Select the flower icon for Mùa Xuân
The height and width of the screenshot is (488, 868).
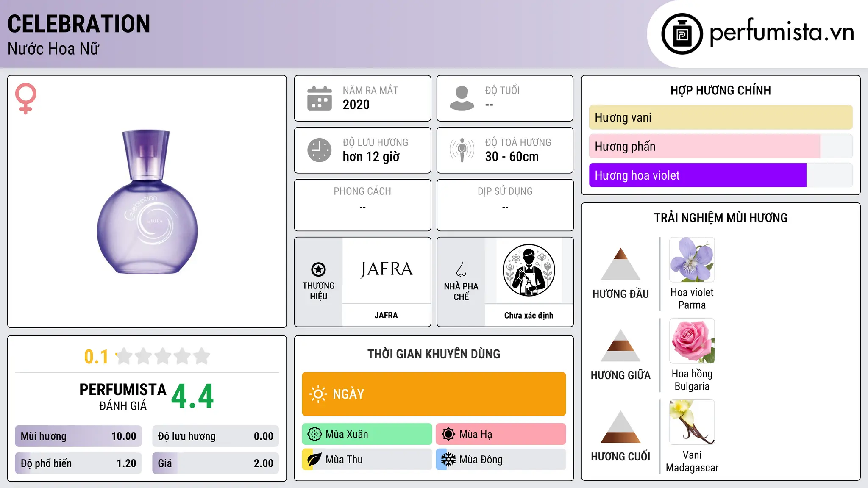point(314,434)
